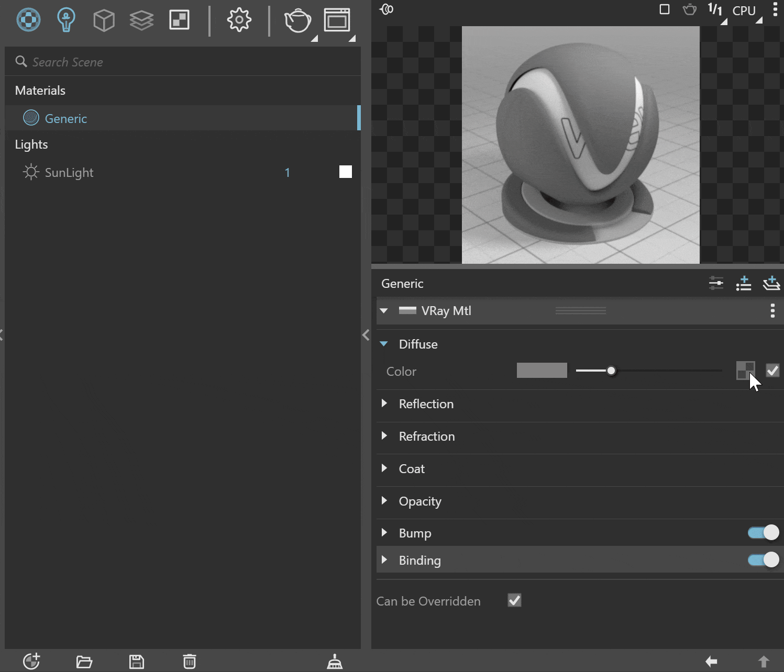
Task: Open VRay Mtl three-dot menu
Action: 772,311
